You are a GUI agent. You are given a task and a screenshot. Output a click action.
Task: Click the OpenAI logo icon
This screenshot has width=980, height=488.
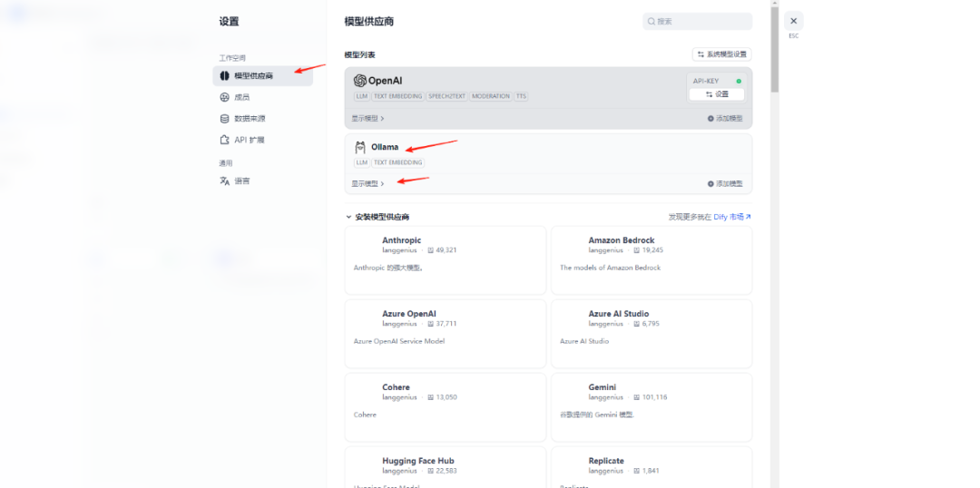[359, 81]
